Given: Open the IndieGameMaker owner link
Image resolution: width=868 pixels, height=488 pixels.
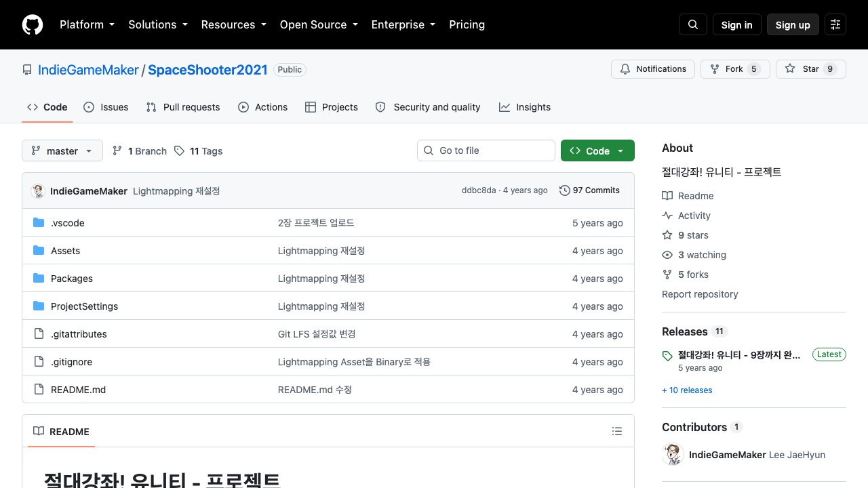Looking at the screenshot, I should click(88, 69).
